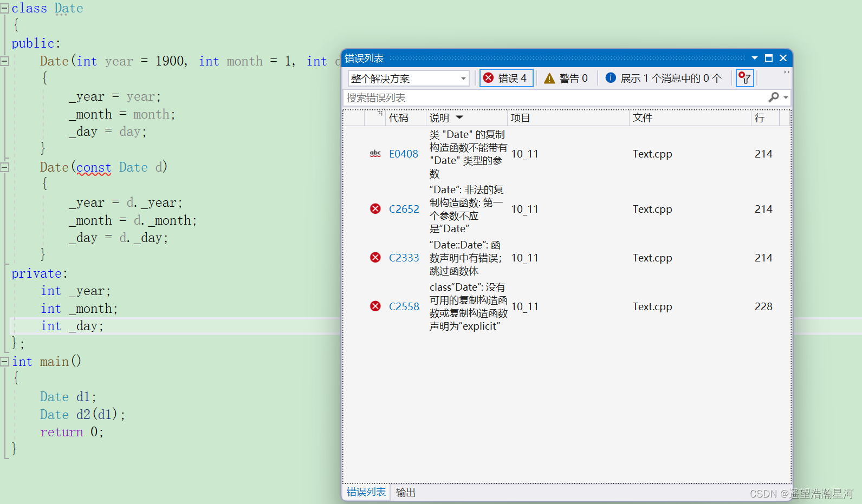Click 'Date d2(d1);' line in main

tap(82, 415)
